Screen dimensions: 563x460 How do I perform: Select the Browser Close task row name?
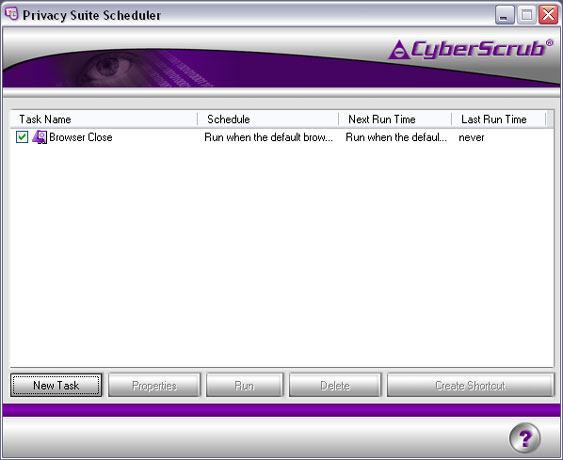[81, 137]
